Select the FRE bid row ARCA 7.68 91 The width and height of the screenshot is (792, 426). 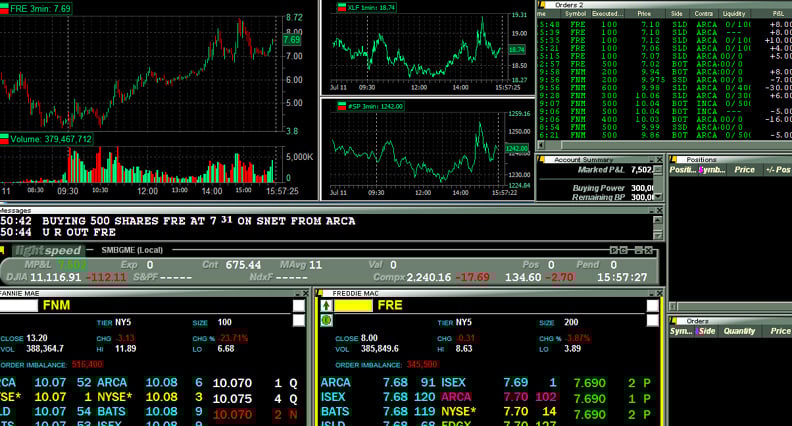pyautogui.click(x=378, y=383)
